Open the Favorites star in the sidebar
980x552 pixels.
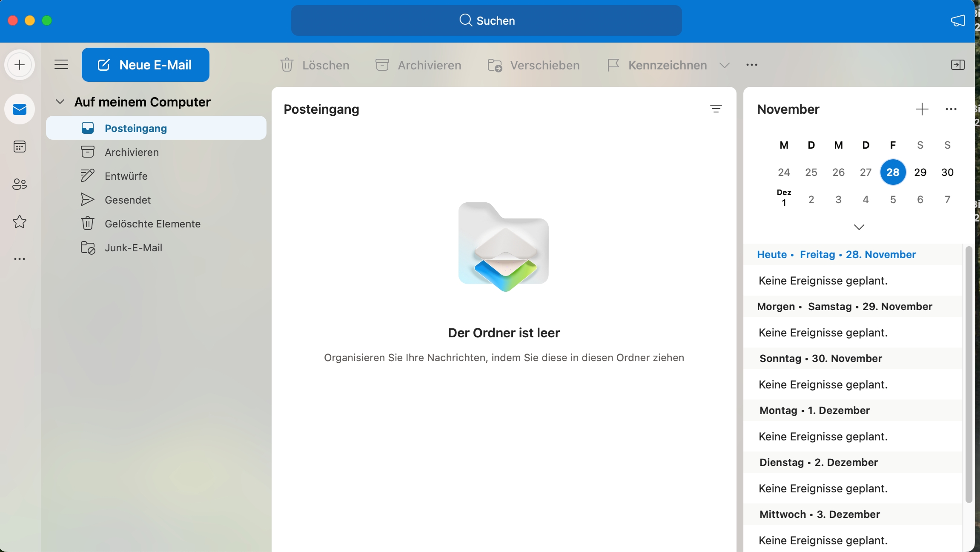click(20, 221)
